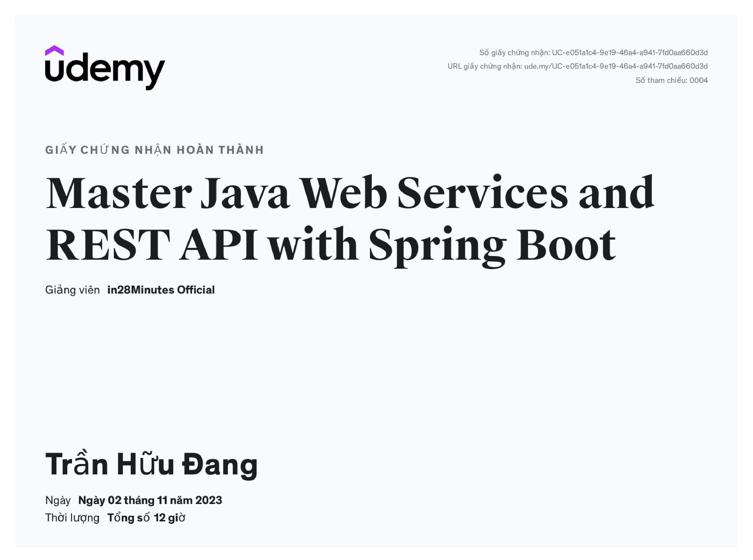Click the reference number 0004
The width and height of the screenshot is (753, 560).
(698, 80)
